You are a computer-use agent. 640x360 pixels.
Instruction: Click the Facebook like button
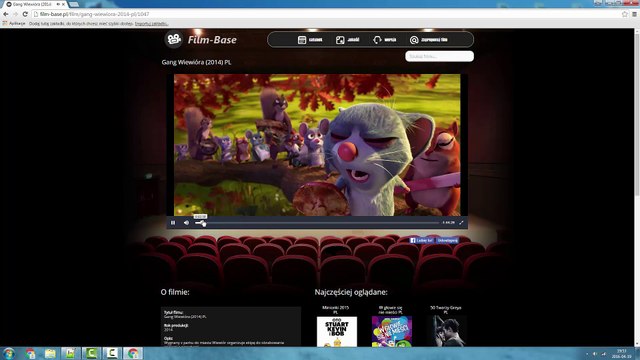pos(422,240)
